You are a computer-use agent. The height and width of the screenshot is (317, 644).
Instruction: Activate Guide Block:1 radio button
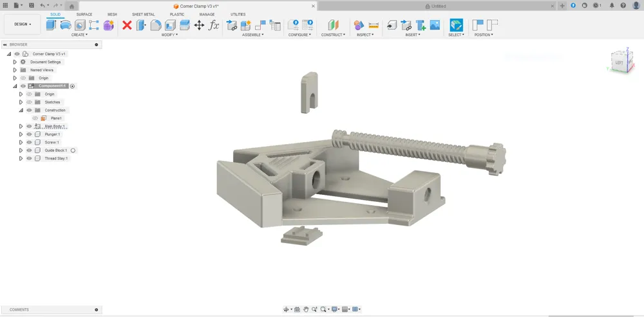tap(73, 150)
